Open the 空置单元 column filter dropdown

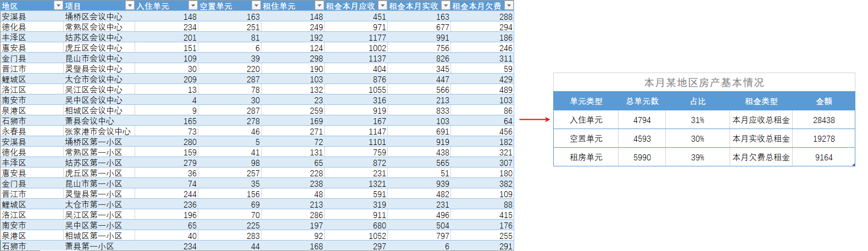point(256,5)
